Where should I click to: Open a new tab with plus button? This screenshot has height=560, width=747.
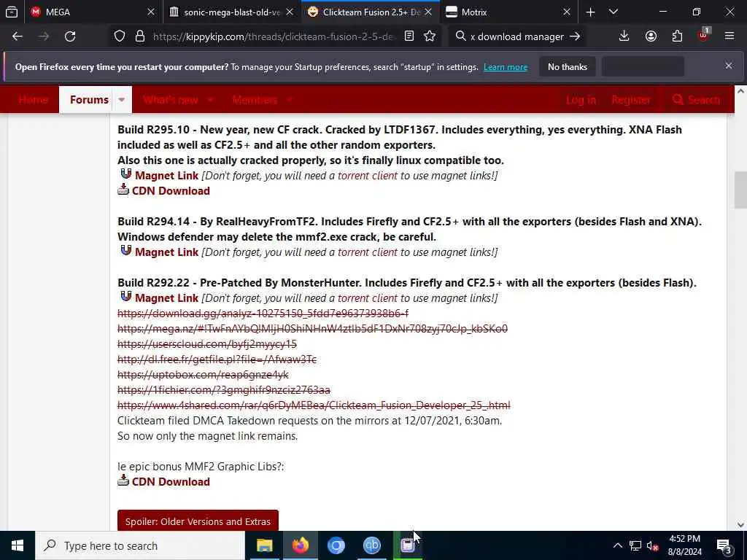[590, 12]
